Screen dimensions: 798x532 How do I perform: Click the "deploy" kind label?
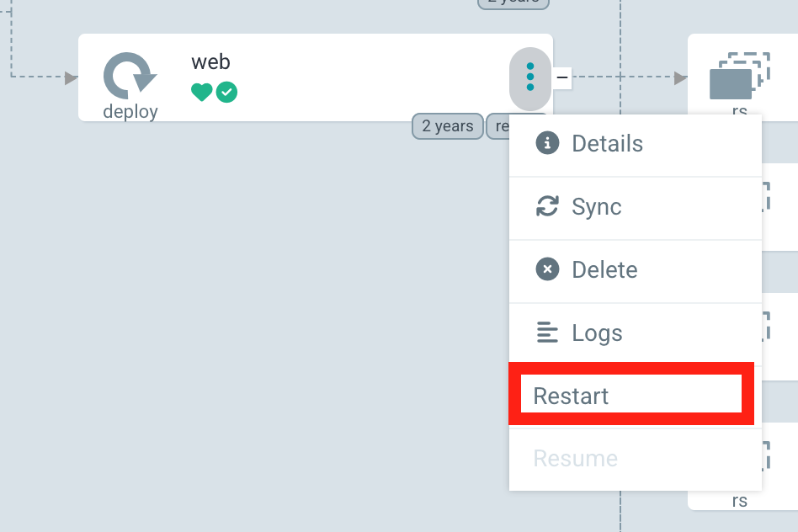(130, 112)
